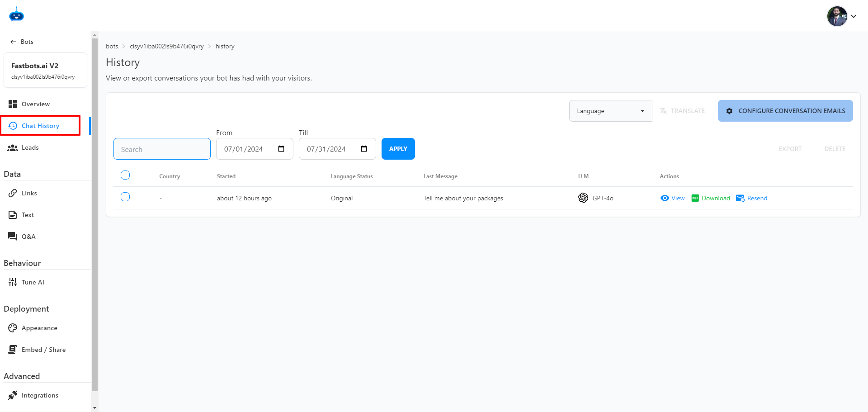
Task: Click the Tune AI sliders icon
Action: coord(13,282)
